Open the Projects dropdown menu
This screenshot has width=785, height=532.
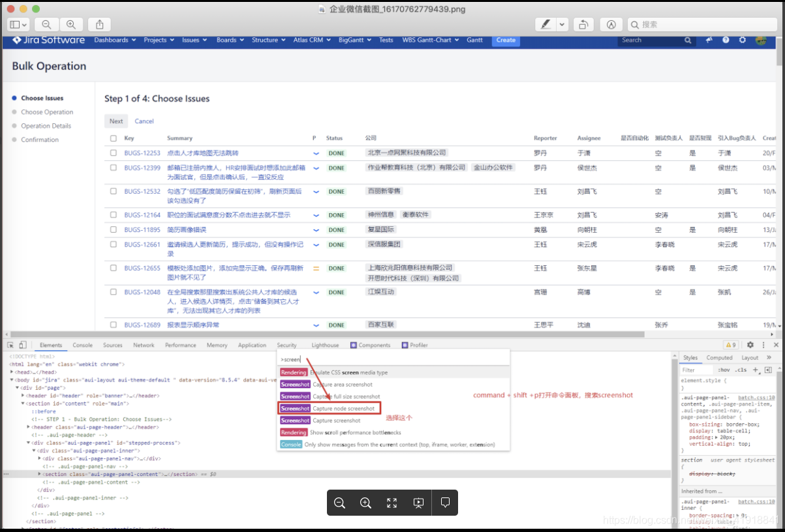(159, 40)
